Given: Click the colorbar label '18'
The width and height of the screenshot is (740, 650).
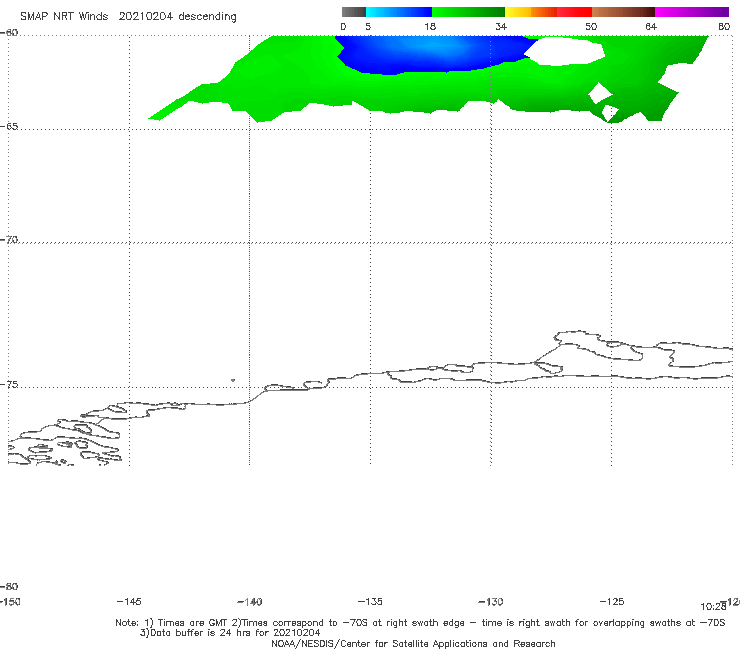Looking at the screenshot, I should coord(430,27).
